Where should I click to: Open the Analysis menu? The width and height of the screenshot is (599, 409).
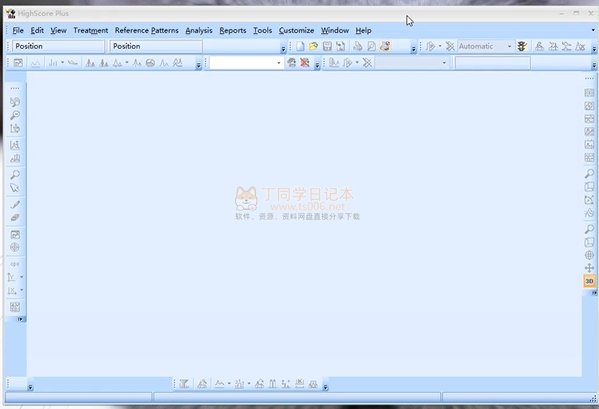pyautogui.click(x=199, y=30)
